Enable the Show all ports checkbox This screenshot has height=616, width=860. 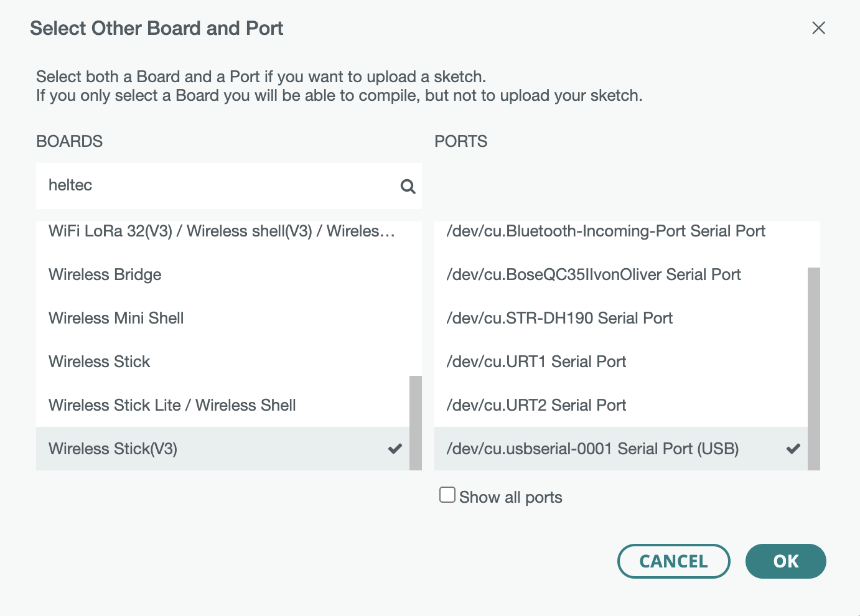click(x=447, y=494)
